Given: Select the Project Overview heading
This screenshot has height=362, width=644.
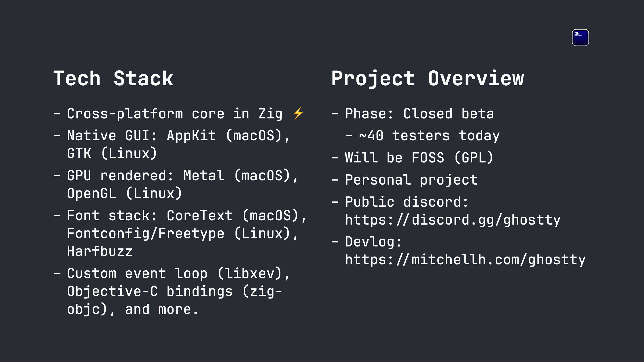Looking at the screenshot, I should (x=428, y=78).
